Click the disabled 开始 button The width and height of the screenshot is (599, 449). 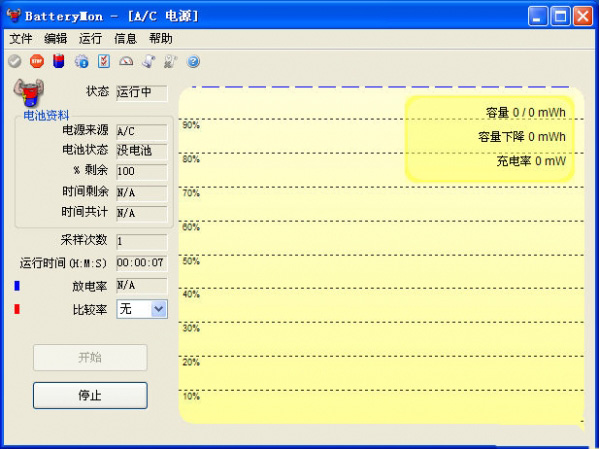tap(90, 357)
